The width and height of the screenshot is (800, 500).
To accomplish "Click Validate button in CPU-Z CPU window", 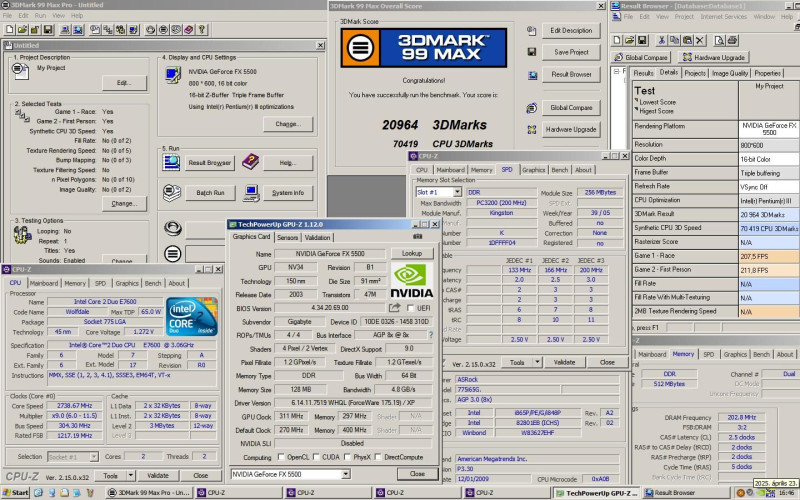I will coord(158,476).
